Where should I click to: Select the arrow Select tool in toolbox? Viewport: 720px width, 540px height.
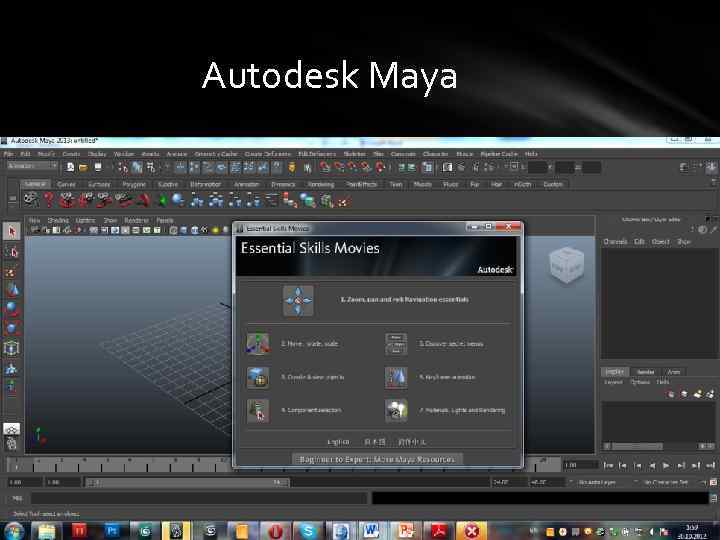click(x=11, y=231)
